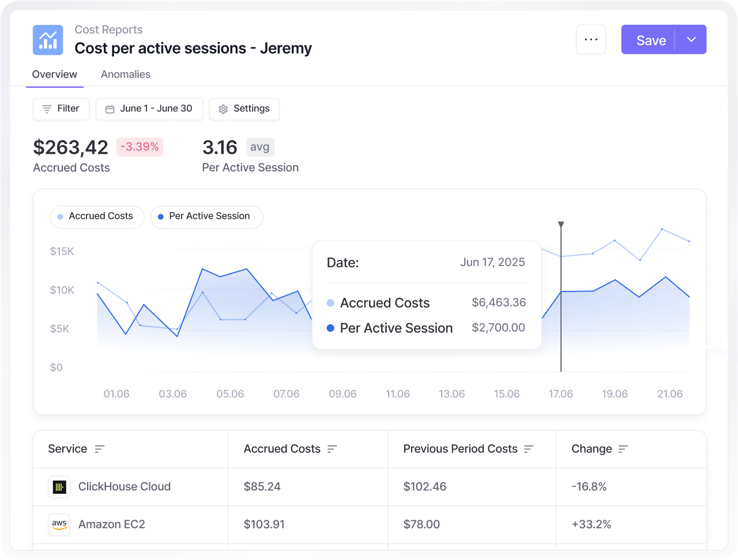The width and height of the screenshot is (738, 560).
Task: Click the avg badge beside 3.16
Action: coord(260,147)
